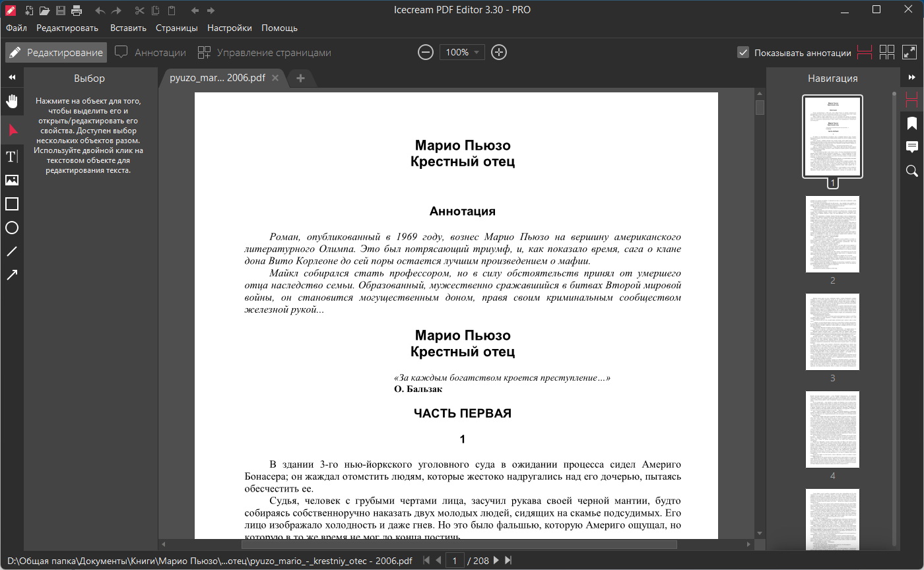Viewport: 924px width, 570px height.
Task: Add a new document tab
Action: (x=300, y=78)
